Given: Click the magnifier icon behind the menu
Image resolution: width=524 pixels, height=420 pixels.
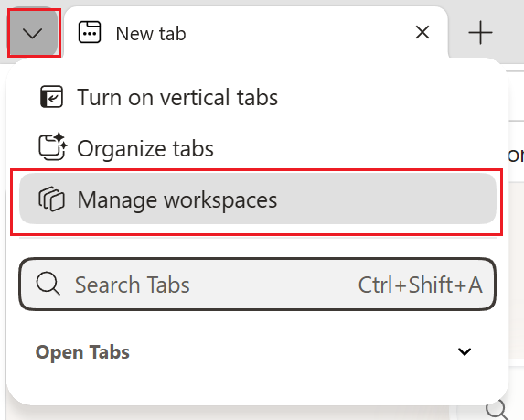Looking at the screenshot, I should (497, 409).
